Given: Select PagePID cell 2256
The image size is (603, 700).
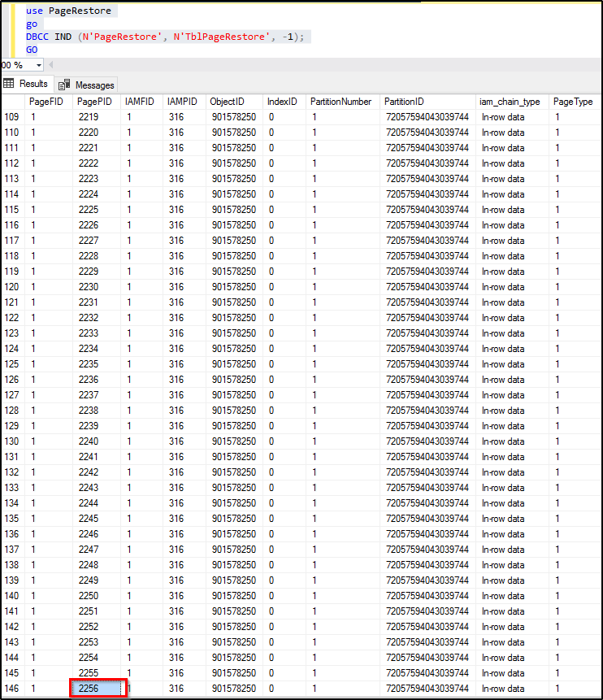Looking at the screenshot, I should click(97, 689).
